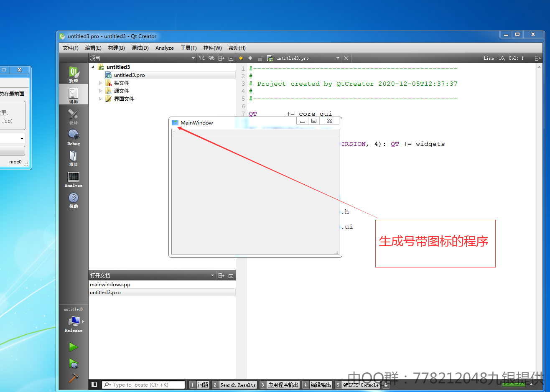This screenshot has height=392, width=550.
Task: Select untitled3.pro in project tree
Action: (129, 75)
